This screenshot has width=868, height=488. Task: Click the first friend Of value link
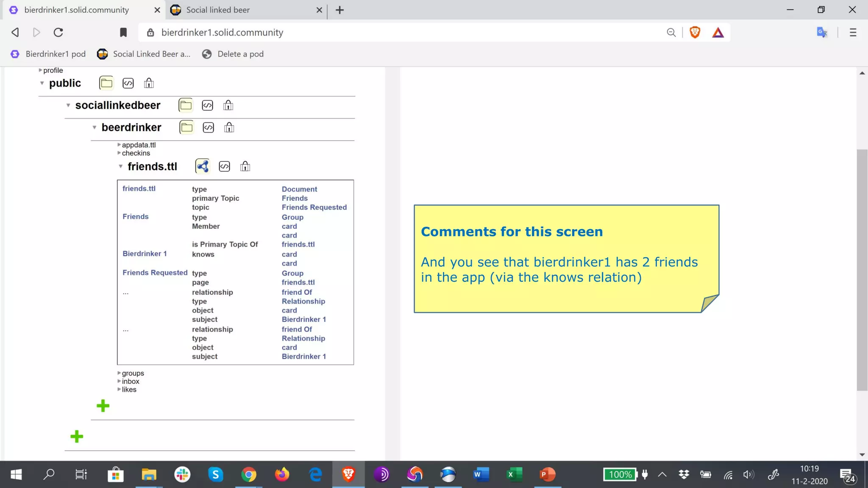[297, 292]
